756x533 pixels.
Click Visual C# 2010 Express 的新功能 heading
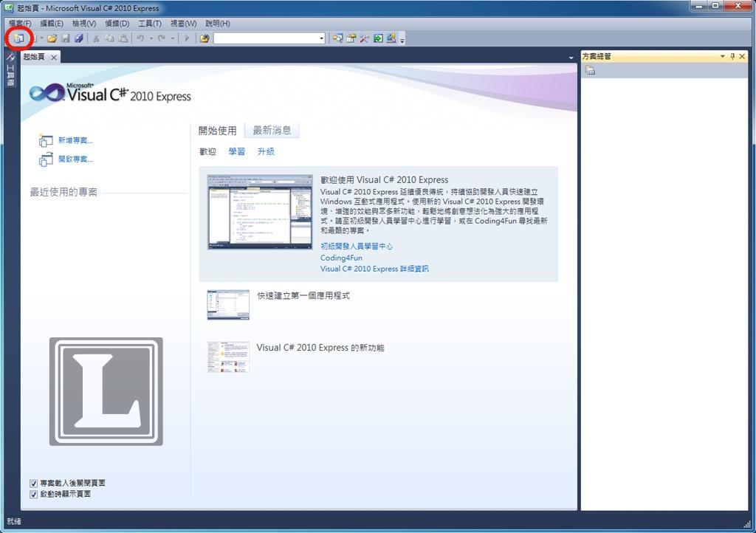[320, 348]
